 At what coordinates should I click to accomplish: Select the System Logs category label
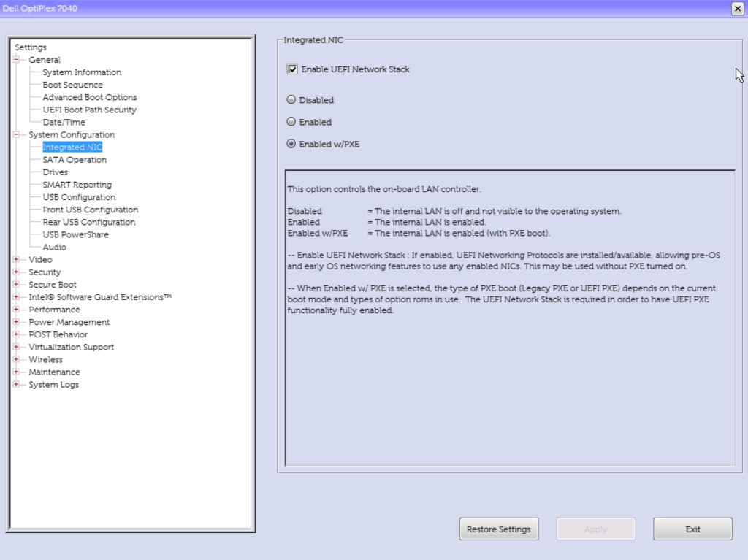tap(54, 384)
